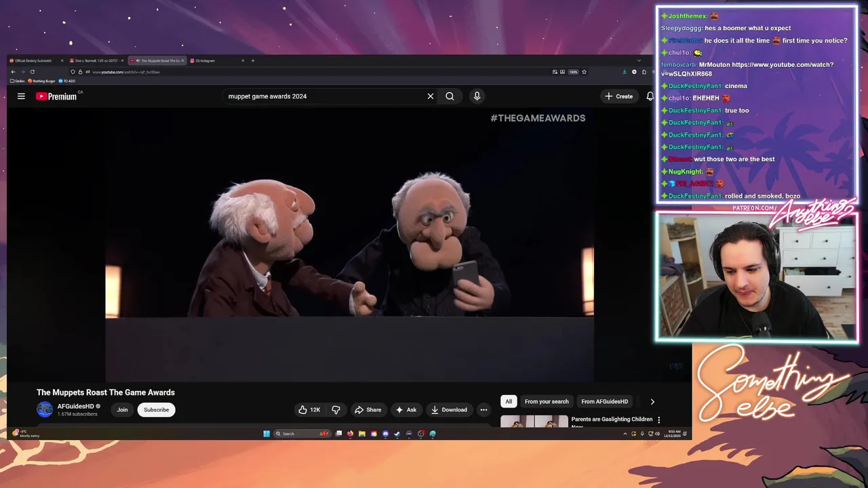Open the Nothing Burger bookmark

click(x=41, y=81)
